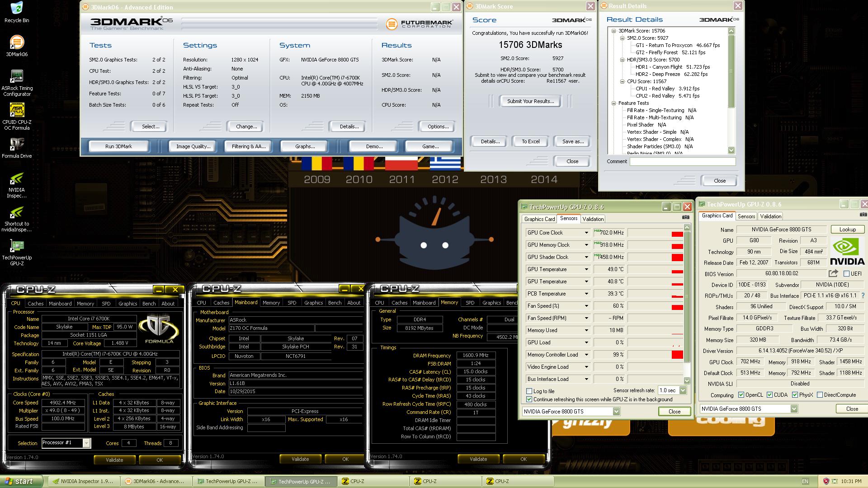The image size is (868, 488).
Task: Click the Comment input field in Result Details
Action: (x=682, y=161)
